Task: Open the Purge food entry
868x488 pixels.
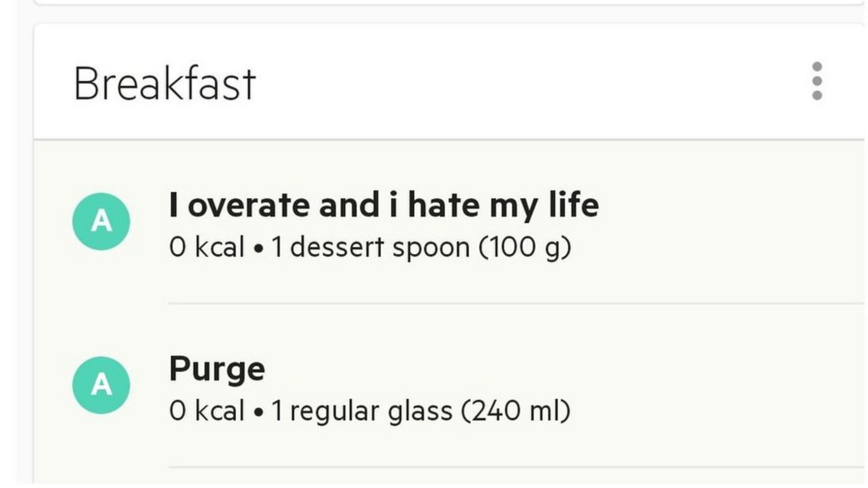Action: point(217,369)
